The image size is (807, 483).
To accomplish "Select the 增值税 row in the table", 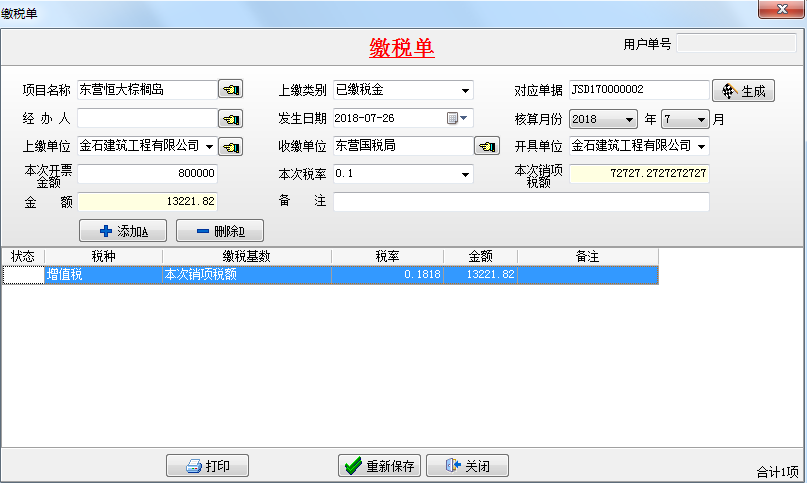I will [102, 275].
